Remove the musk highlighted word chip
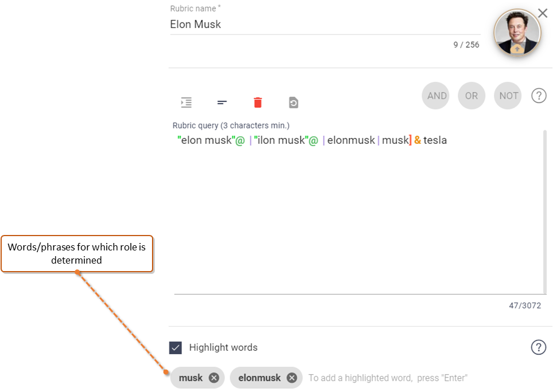553x392 pixels. click(x=214, y=378)
